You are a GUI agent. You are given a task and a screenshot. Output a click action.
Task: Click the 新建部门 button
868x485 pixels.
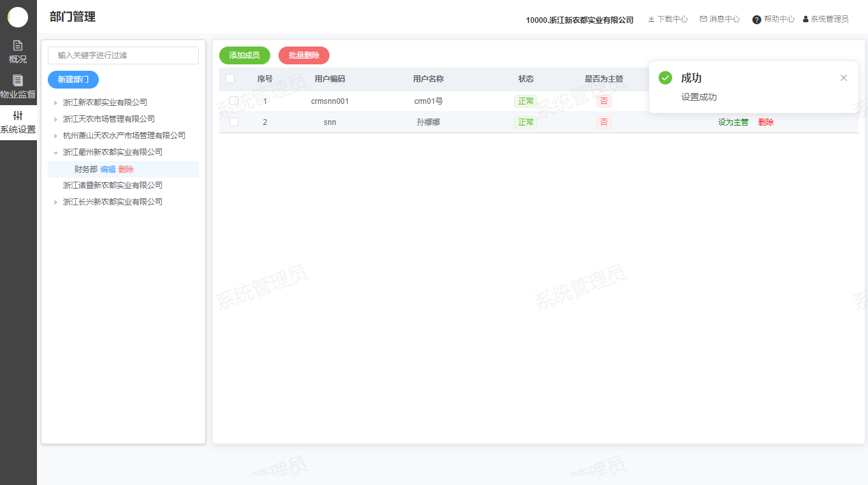(73, 80)
